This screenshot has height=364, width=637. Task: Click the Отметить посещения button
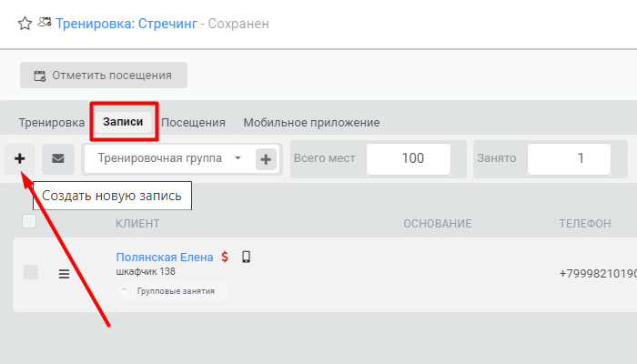pos(104,76)
